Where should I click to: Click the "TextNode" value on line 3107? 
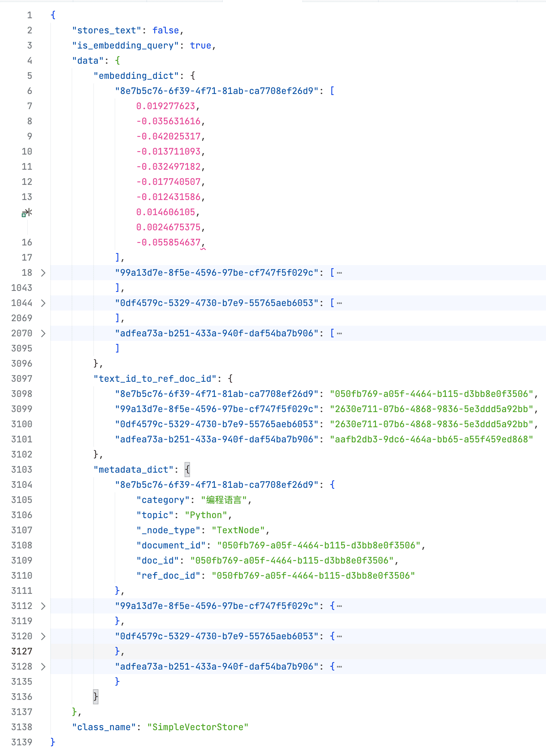point(238,530)
